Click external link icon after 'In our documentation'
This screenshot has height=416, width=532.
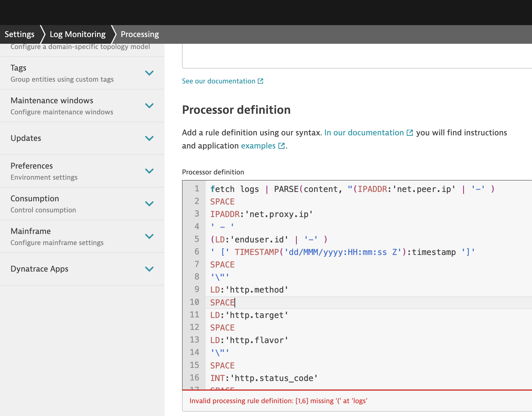tap(410, 133)
